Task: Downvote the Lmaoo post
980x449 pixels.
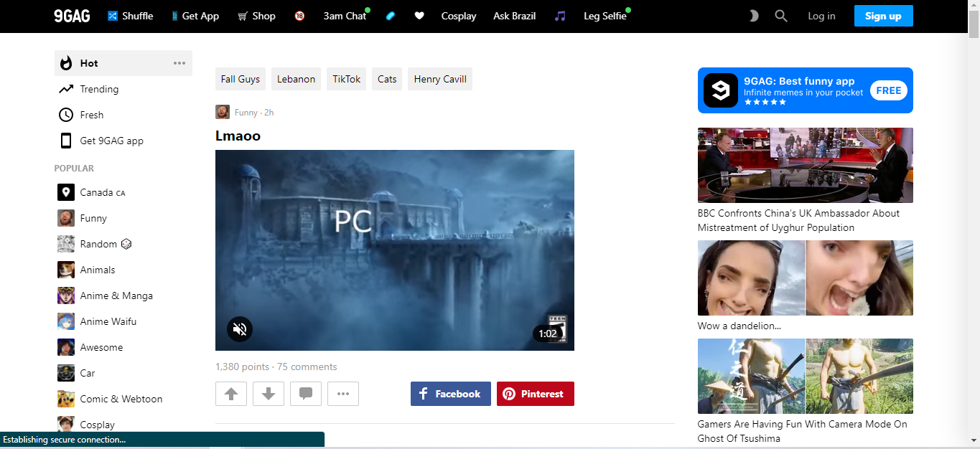Action: pyautogui.click(x=269, y=394)
